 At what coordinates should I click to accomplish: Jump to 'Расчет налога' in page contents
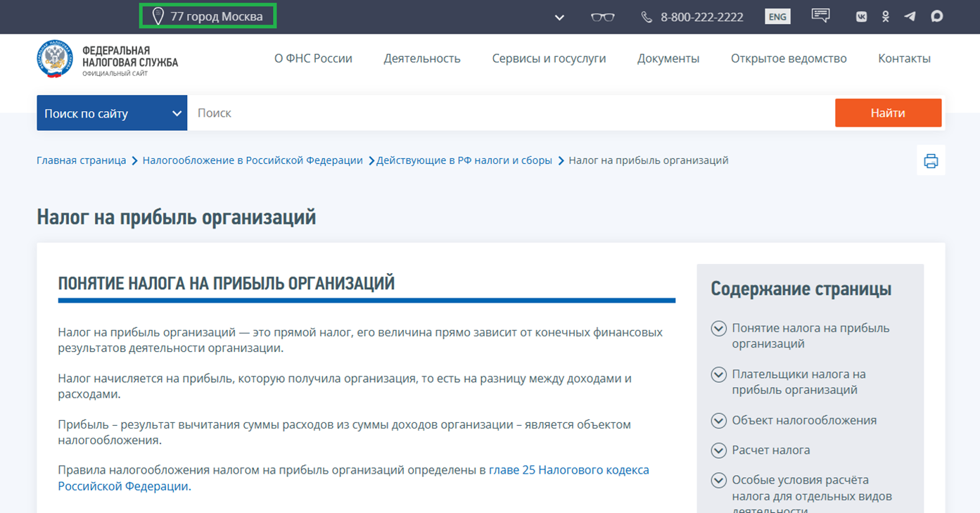pyautogui.click(x=771, y=450)
